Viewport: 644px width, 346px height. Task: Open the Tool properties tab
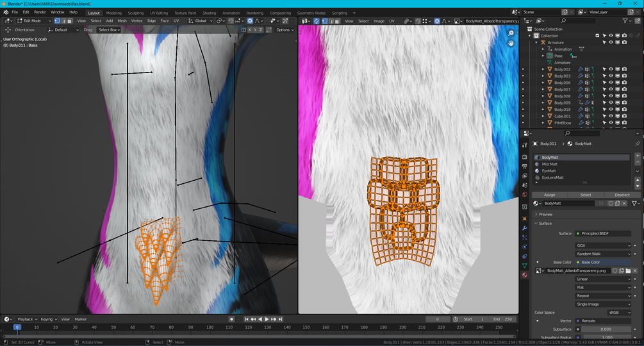[x=524, y=145]
